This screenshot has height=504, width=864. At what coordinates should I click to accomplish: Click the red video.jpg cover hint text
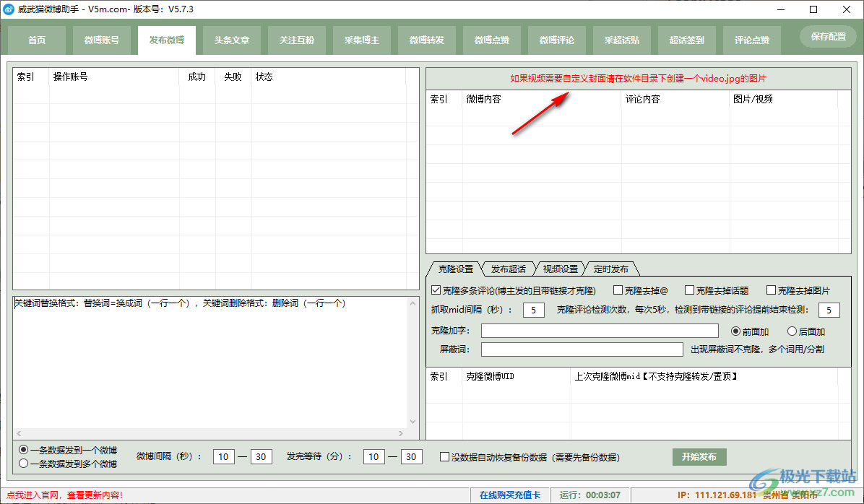[x=638, y=78]
